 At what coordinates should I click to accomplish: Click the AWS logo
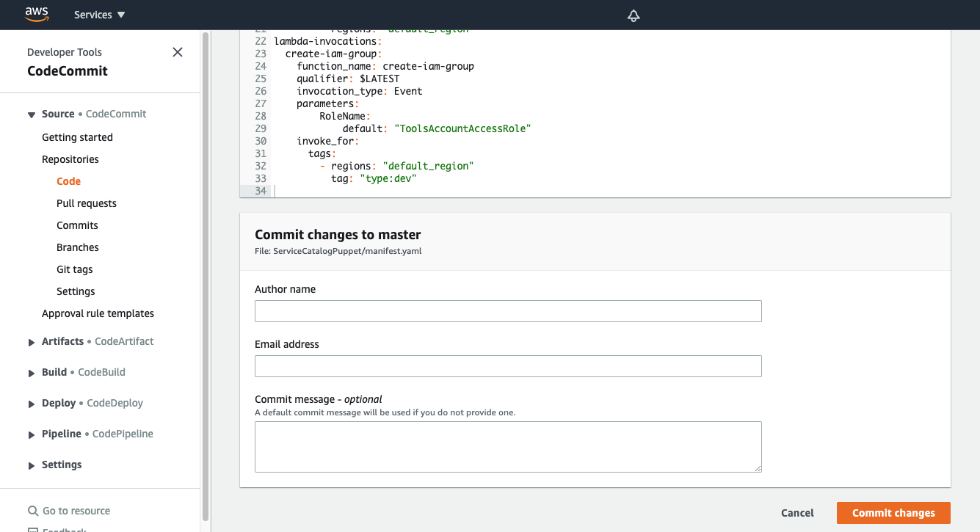36,14
